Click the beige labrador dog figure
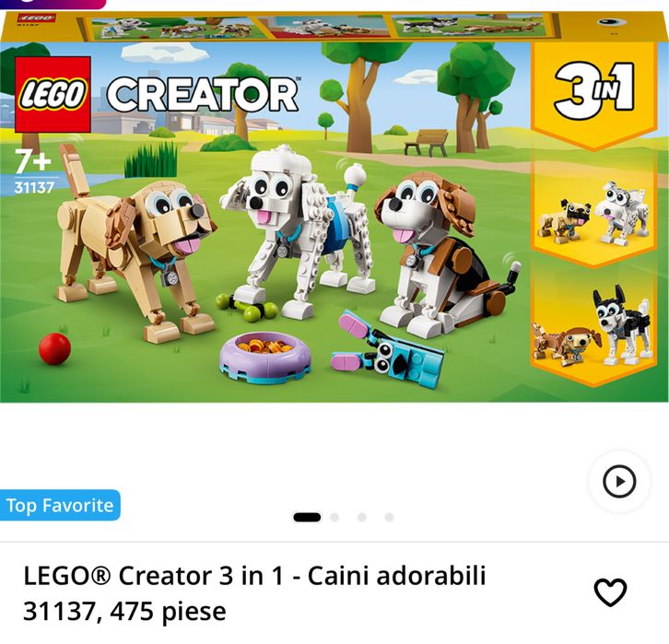 (x=135, y=243)
